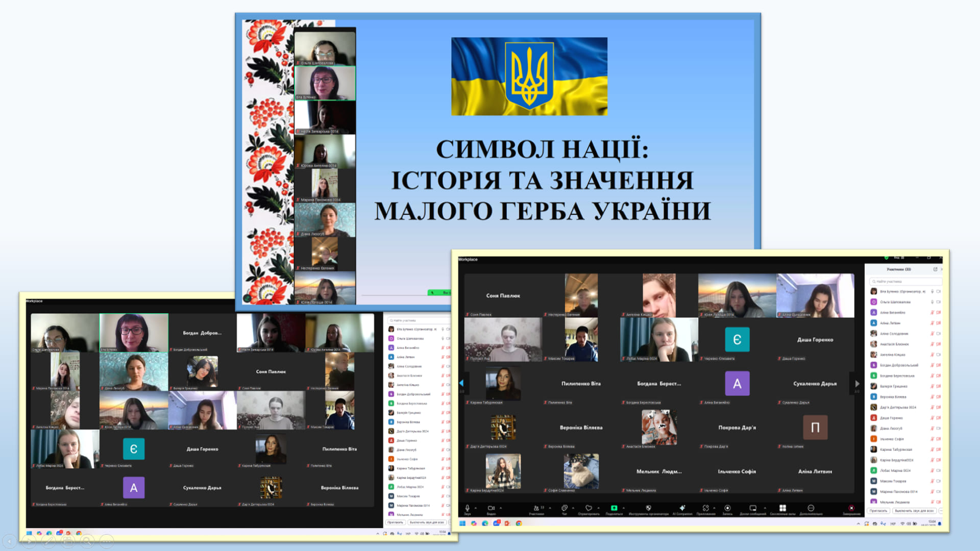Image resolution: width=980 pixels, height=551 pixels.
Task: Select Діана Лизогуб video in slide strip
Action: (325, 220)
